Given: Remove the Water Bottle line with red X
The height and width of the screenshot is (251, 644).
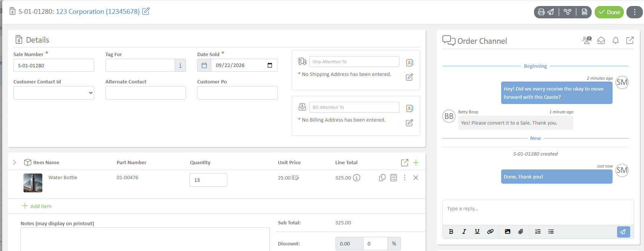Looking at the screenshot, I should pos(415,178).
